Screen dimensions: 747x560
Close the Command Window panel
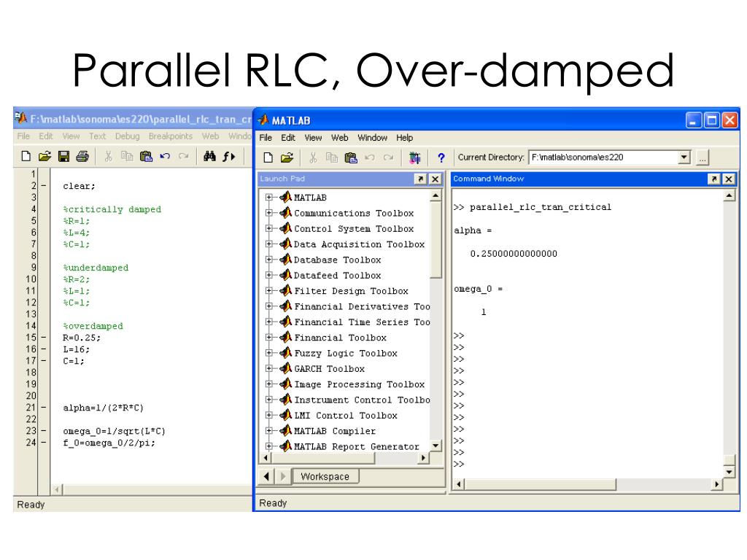point(729,179)
